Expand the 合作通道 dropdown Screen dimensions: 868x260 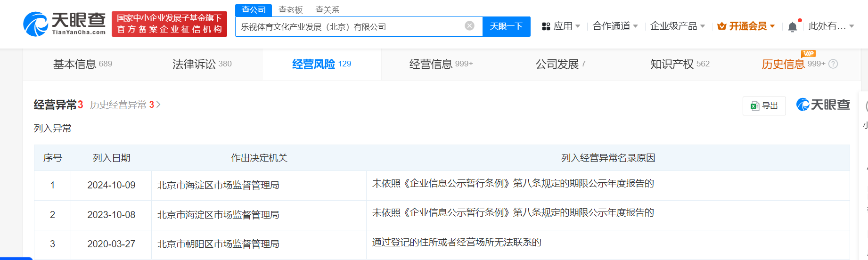click(x=615, y=26)
